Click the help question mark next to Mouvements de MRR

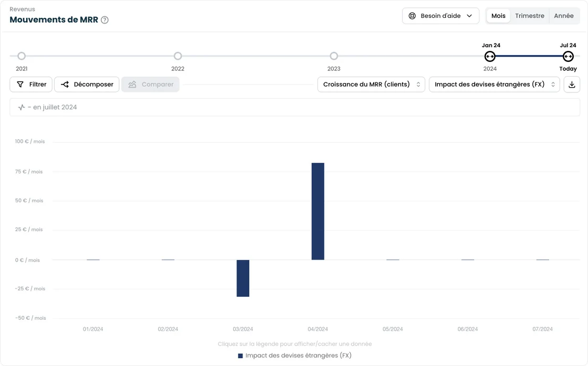pos(104,20)
